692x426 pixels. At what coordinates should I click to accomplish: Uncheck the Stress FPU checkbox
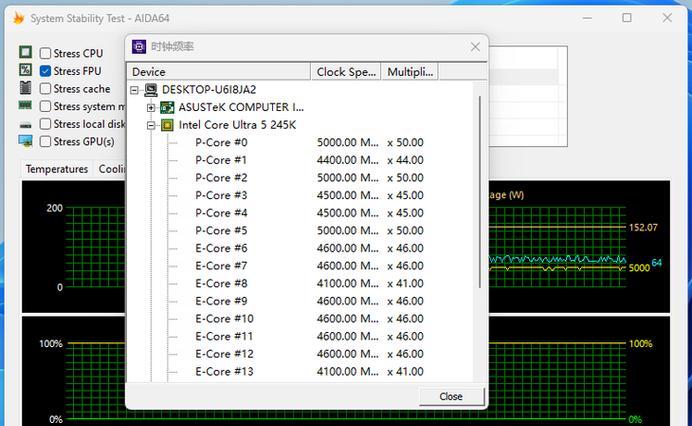(45, 71)
